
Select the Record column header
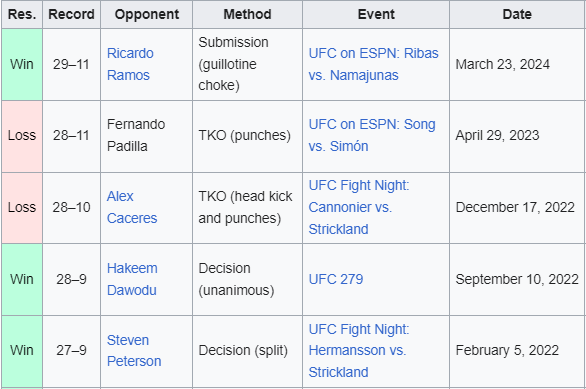point(71,14)
